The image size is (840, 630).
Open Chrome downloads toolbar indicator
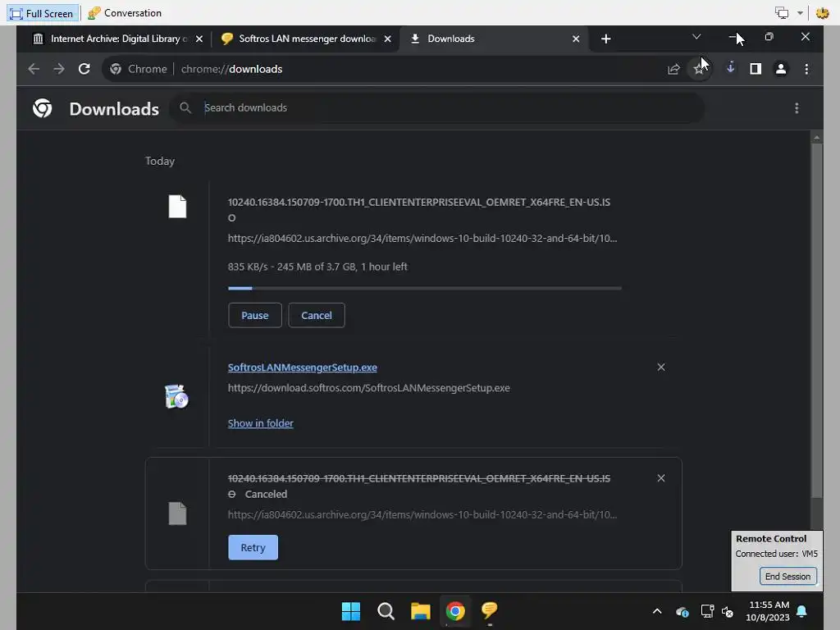(x=730, y=68)
